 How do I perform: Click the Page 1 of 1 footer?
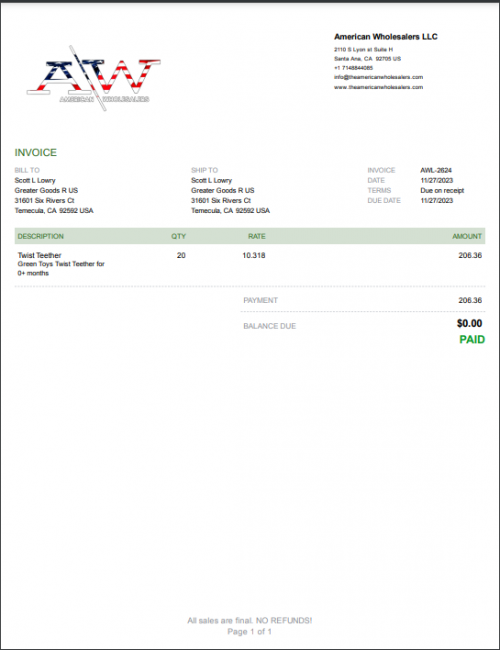[x=250, y=632]
